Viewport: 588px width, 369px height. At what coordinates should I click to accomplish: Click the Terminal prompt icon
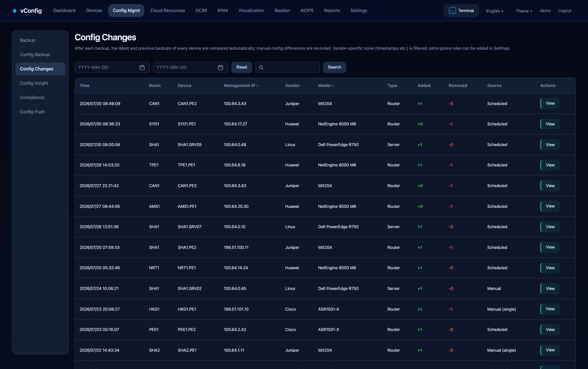coord(452,11)
